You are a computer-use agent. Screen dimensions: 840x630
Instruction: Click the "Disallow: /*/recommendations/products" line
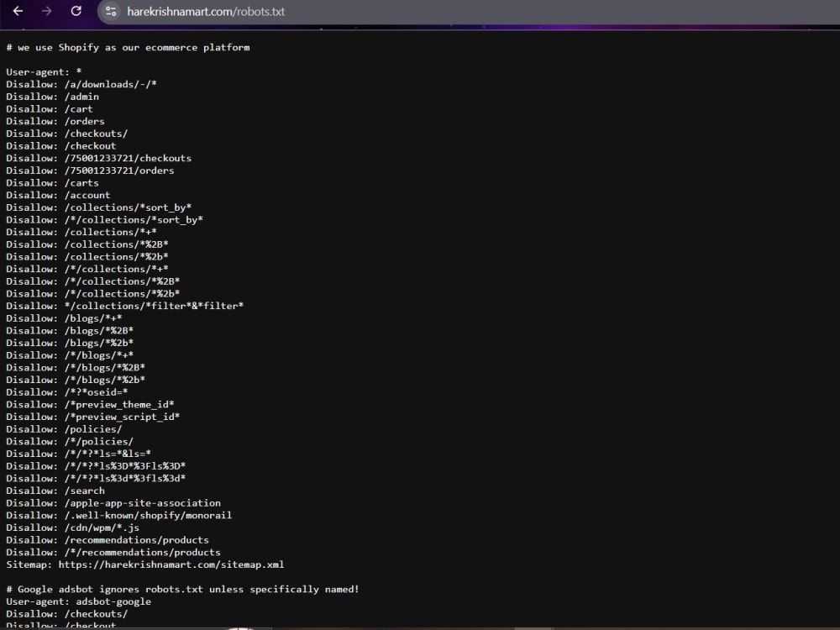[x=113, y=553]
